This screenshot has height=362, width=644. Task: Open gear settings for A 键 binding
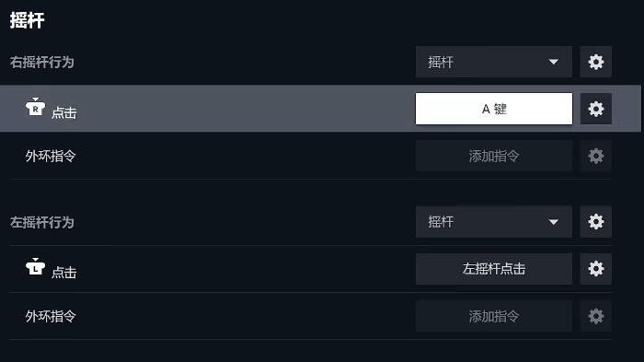(x=595, y=109)
